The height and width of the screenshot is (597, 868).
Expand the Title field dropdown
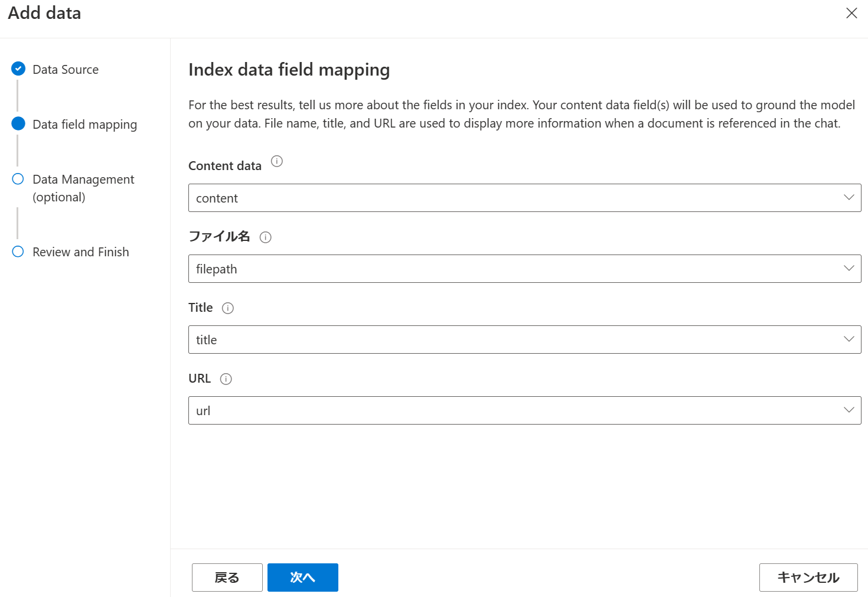[849, 340]
